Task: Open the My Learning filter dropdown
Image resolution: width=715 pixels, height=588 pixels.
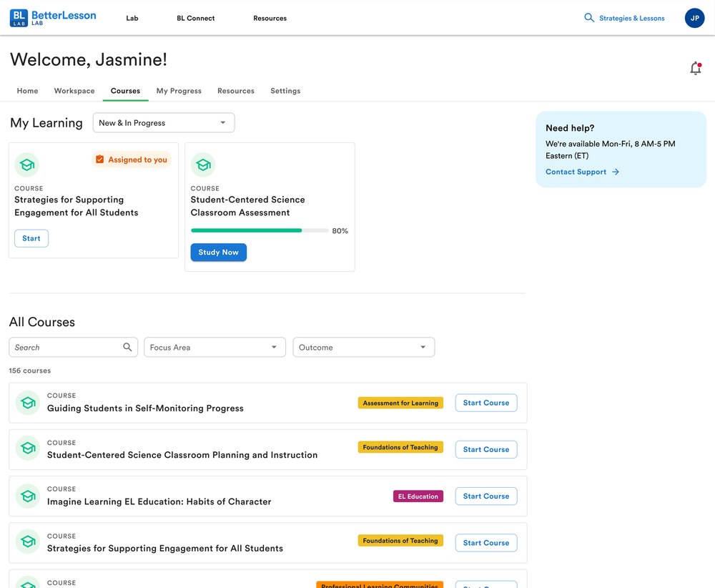Action: 164,123
